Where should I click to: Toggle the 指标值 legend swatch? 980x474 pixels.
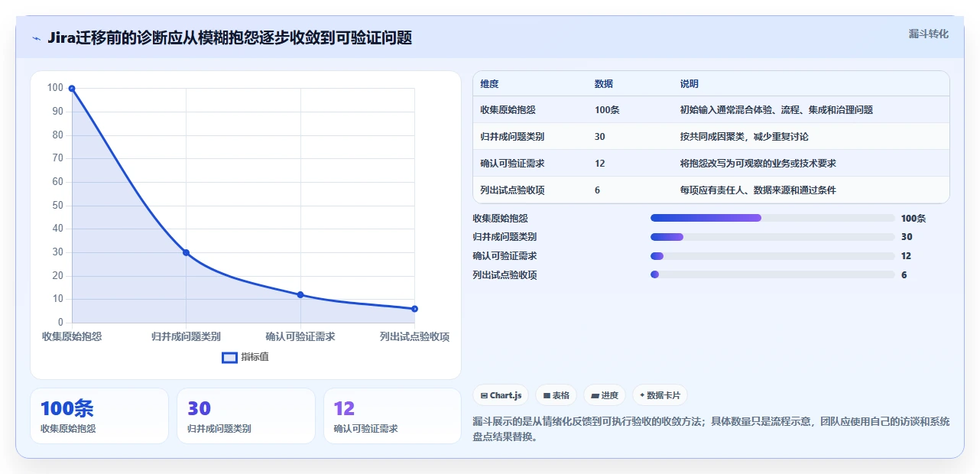[229, 357]
